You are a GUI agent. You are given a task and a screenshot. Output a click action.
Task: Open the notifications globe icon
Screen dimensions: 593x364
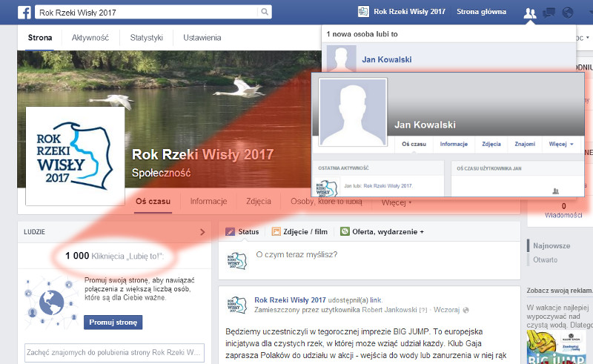pos(568,13)
